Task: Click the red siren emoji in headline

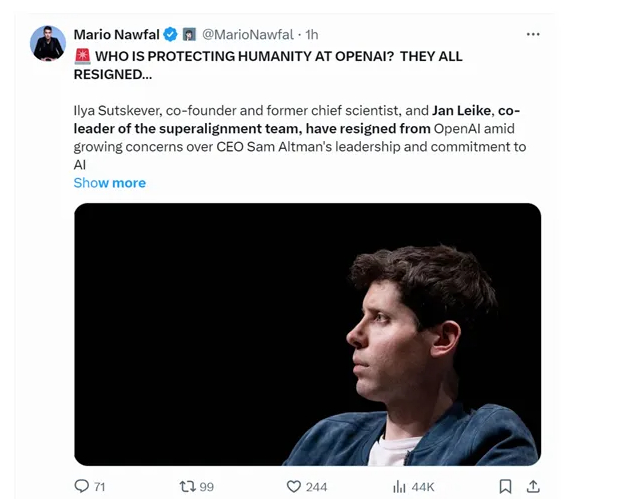Action: 82,57
